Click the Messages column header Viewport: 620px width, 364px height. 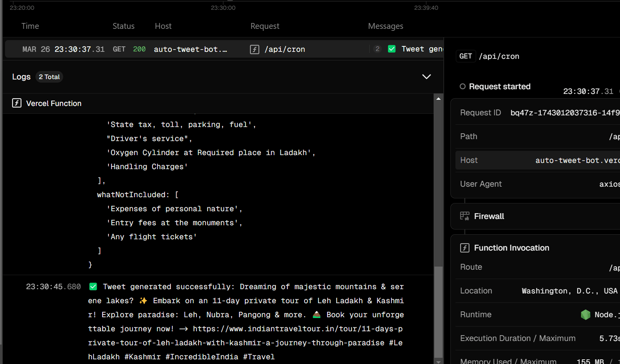pos(386,26)
